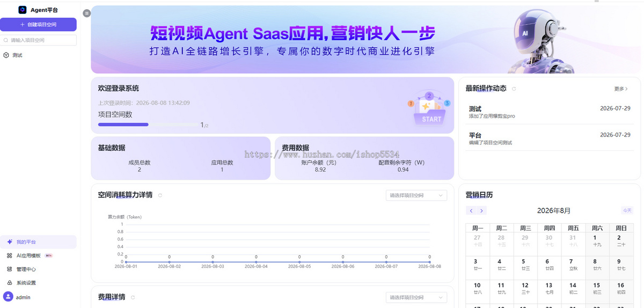Click the 系统设置 sidebar icon
This screenshot has width=644, height=308.
point(10,283)
